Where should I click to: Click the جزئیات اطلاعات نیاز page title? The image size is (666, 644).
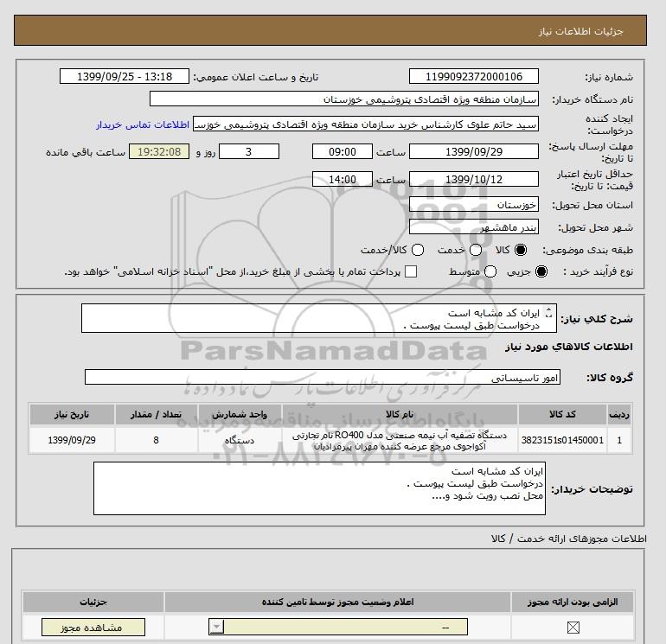(580, 31)
